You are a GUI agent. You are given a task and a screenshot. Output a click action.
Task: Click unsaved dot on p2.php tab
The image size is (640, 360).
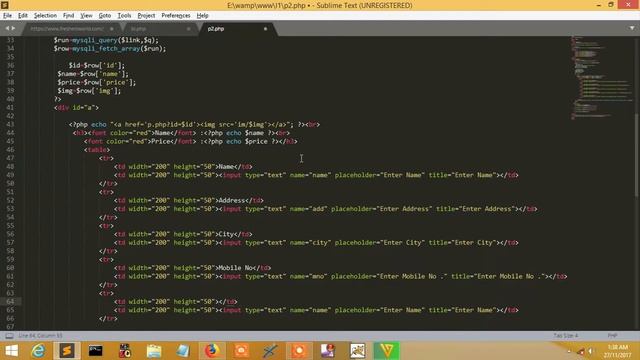(265, 29)
